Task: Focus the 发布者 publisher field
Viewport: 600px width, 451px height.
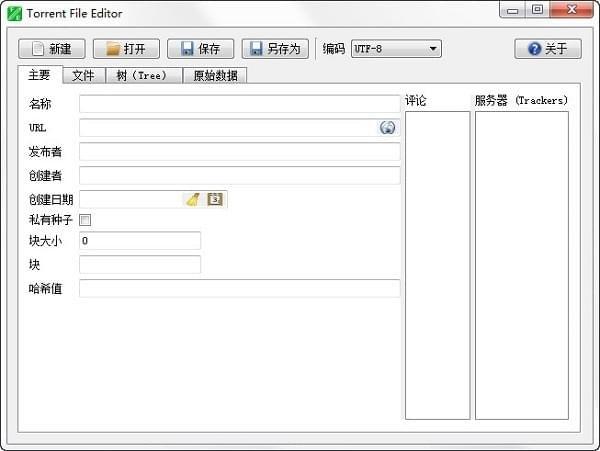Action: click(x=240, y=151)
